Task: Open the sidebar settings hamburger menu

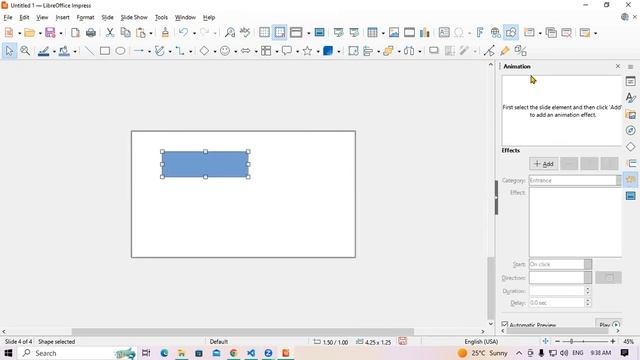Action: [631, 67]
